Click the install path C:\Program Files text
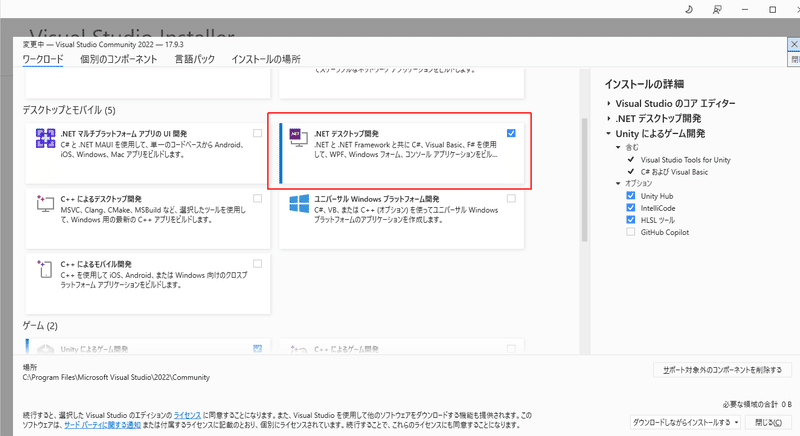Screen dimensions: 800x436 (x=116, y=377)
